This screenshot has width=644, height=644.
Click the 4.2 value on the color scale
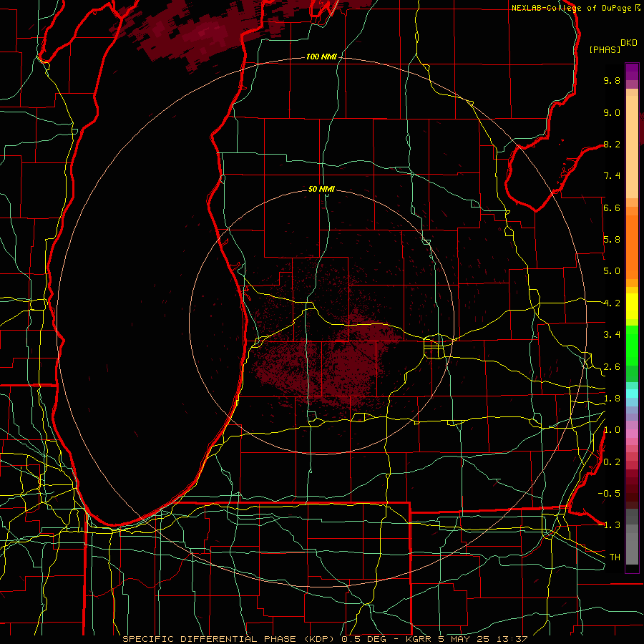point(612,303)
